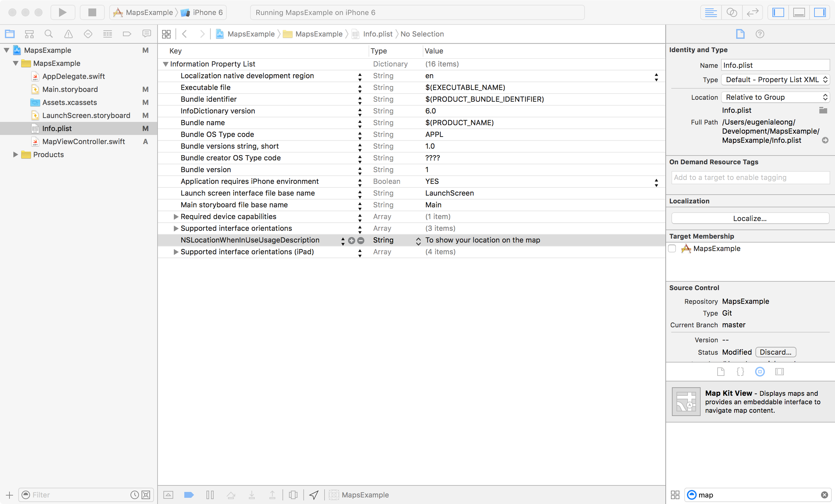Viewport: 835px width, 504px height.
Task: Filter by source-controlled files
Action: point(146,495)
